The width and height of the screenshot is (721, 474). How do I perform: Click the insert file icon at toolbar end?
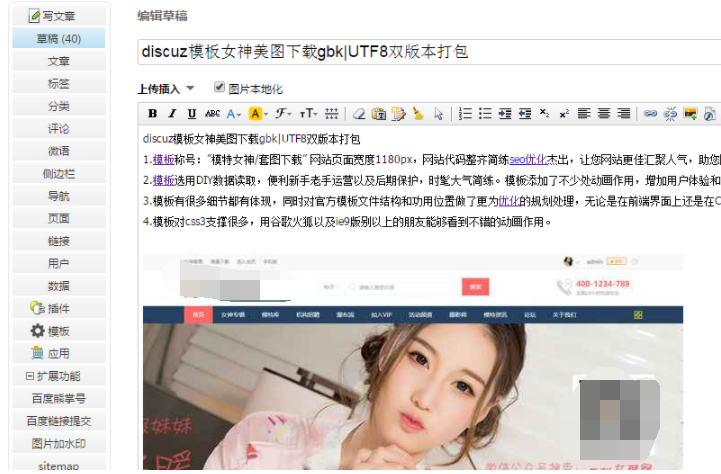coord(710,114)
